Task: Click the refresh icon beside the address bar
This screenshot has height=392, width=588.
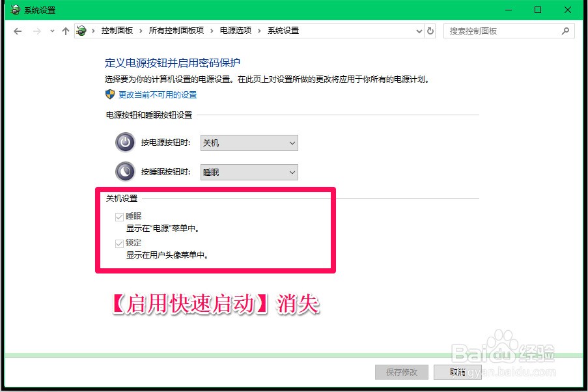Action: [430, 31]
